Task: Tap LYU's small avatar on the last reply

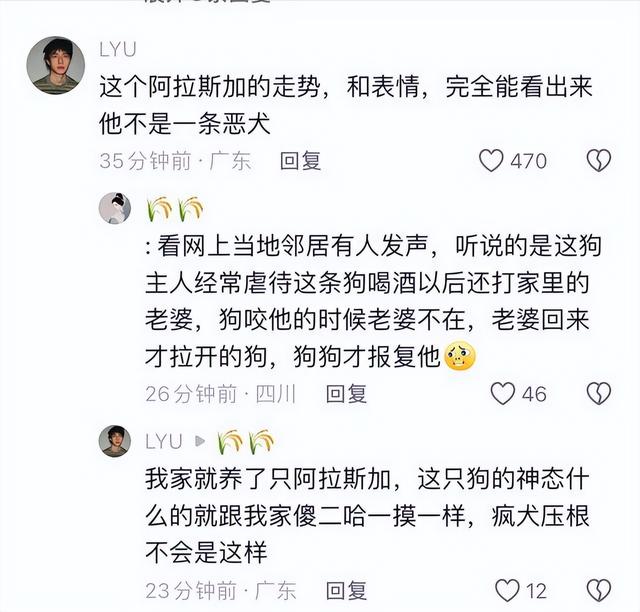Action: point(115,440)
